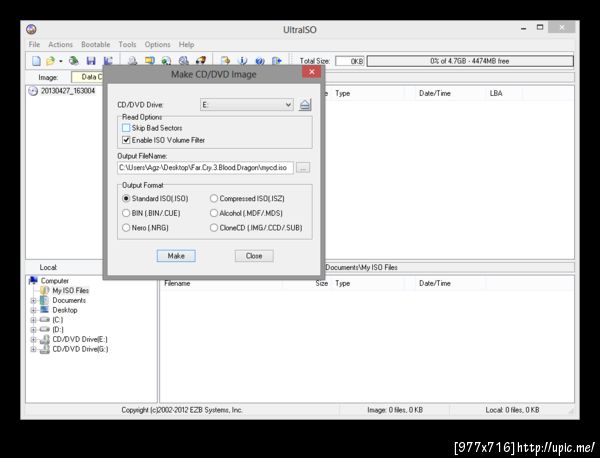Select CD/DVD Drive(E:) in Local tree
This screenshot has height=458, width=600.
[x=80, y=339]
